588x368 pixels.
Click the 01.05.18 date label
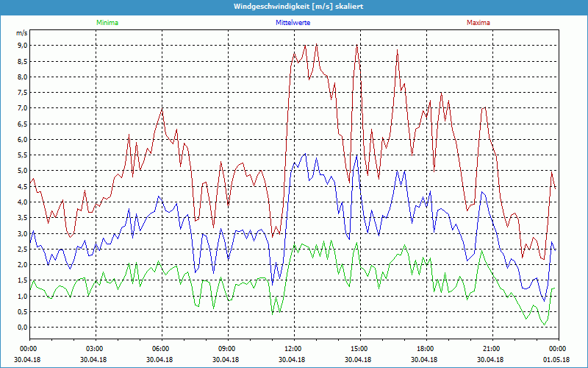[x=556, y=359]
